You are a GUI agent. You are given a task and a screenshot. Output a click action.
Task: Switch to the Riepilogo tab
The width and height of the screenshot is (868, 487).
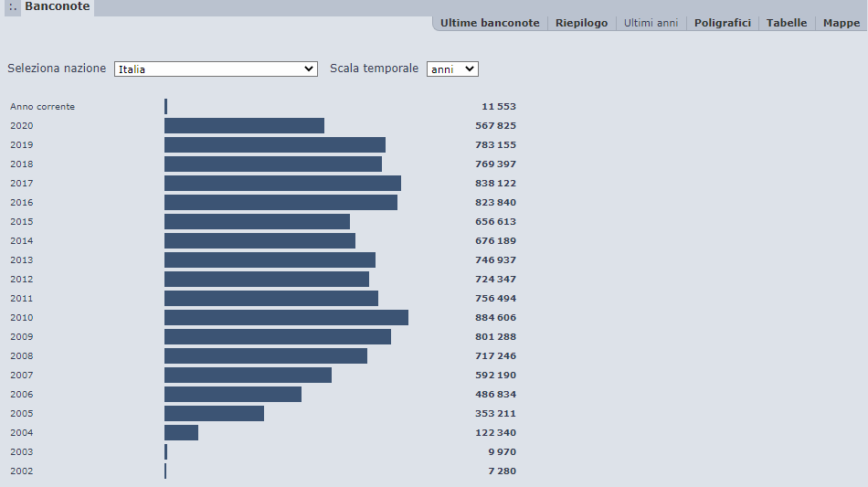click(x=581, y=23)
